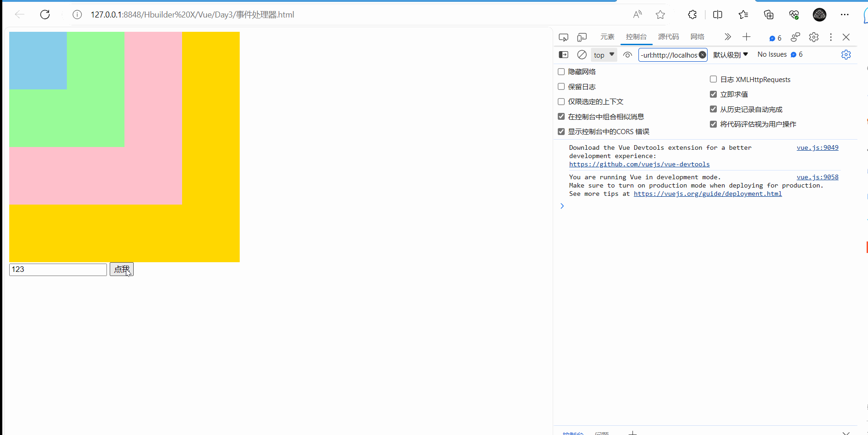Image resolution: width=868 pixels, height=435 pixels.
Task: Uncheck 在控制台中组合相似消息
Action: 561,117
